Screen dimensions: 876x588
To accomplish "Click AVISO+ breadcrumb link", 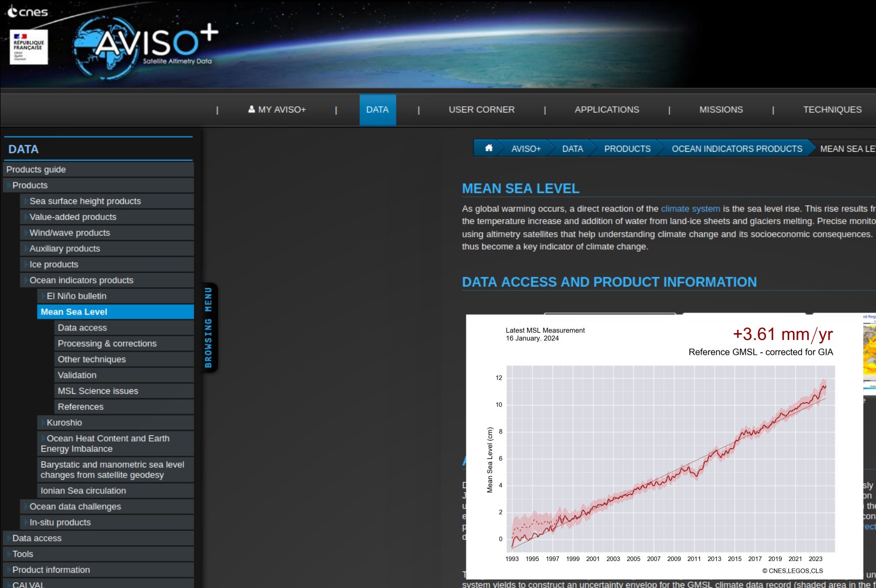I will pos(525,149).
